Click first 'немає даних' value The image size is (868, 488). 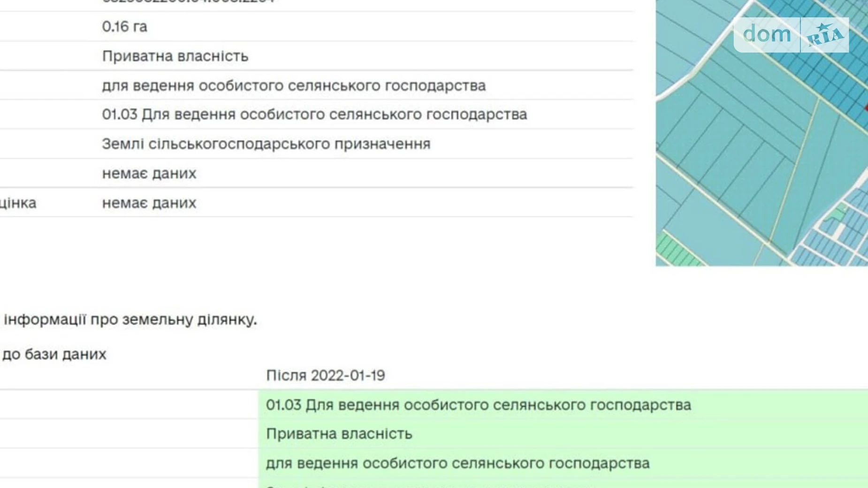(149, 174)
